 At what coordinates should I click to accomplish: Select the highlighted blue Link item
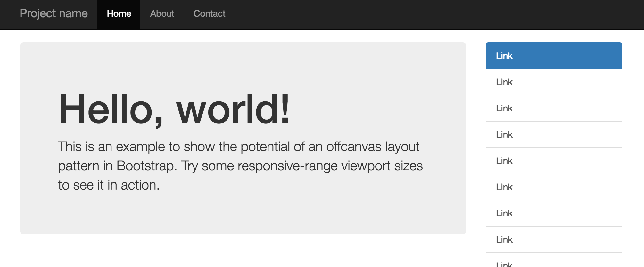554,56
